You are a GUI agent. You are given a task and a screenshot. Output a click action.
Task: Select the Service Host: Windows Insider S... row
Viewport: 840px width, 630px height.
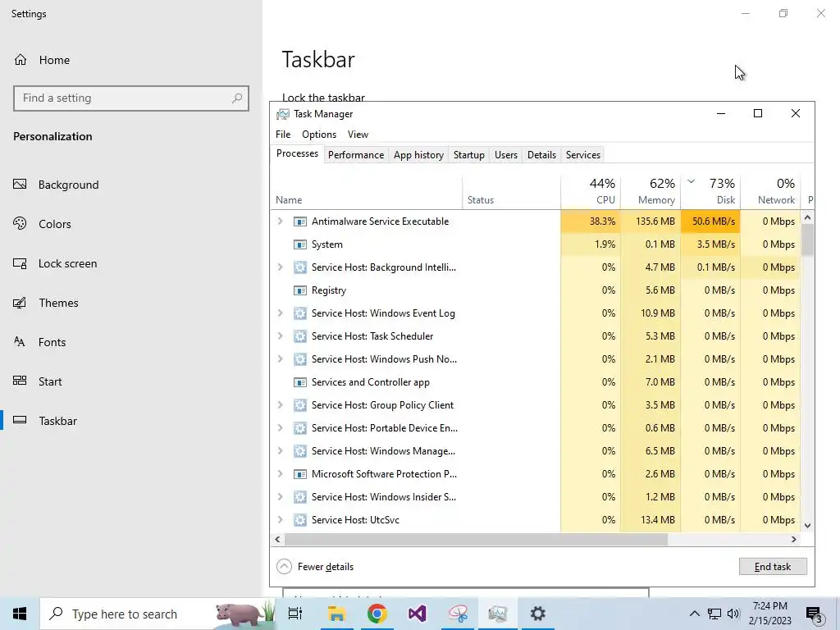pyautogui.click(x=535, y=497)
